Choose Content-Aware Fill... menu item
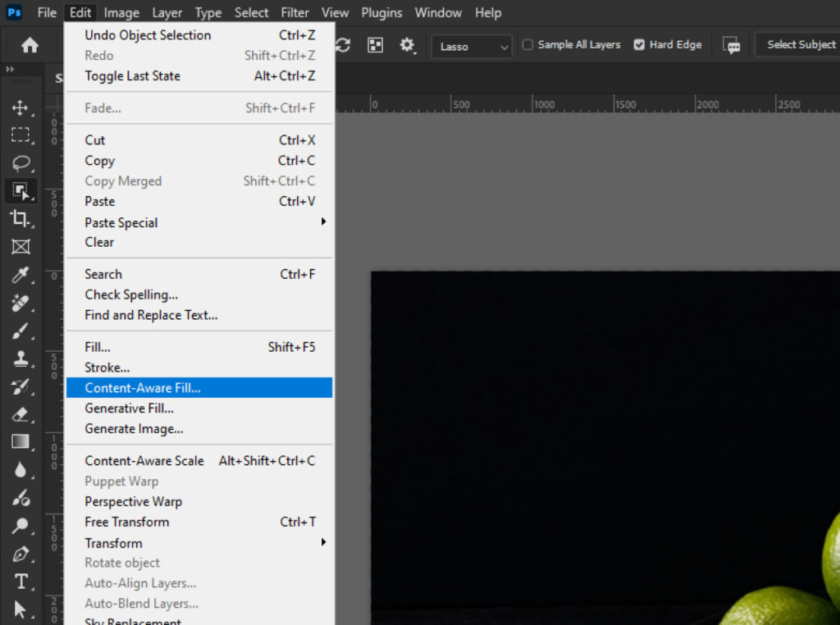Screen dimensions: 840x625 coord(199,388)
